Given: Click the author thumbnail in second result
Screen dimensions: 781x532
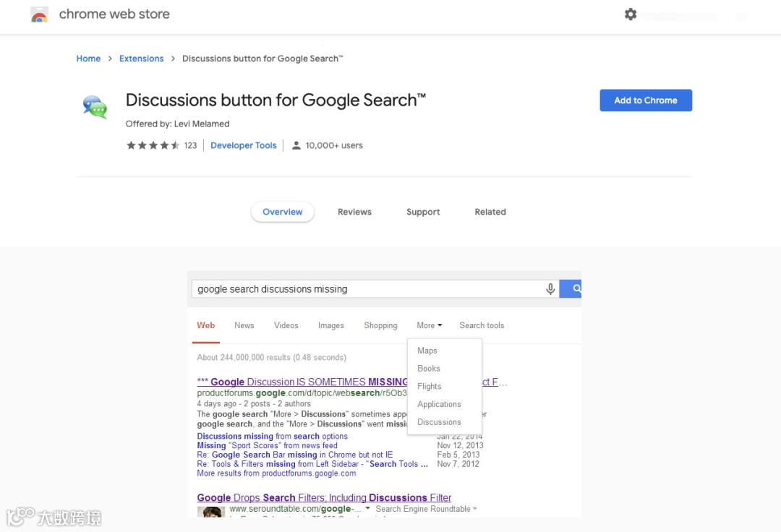Looking at the screenshot, I should click(x=210, y=512).
